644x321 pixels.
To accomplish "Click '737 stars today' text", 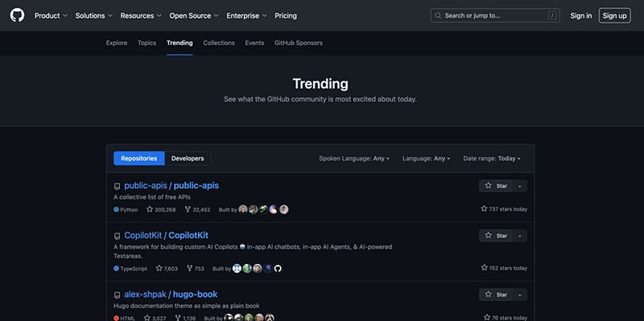I will [x=504, y=209].
